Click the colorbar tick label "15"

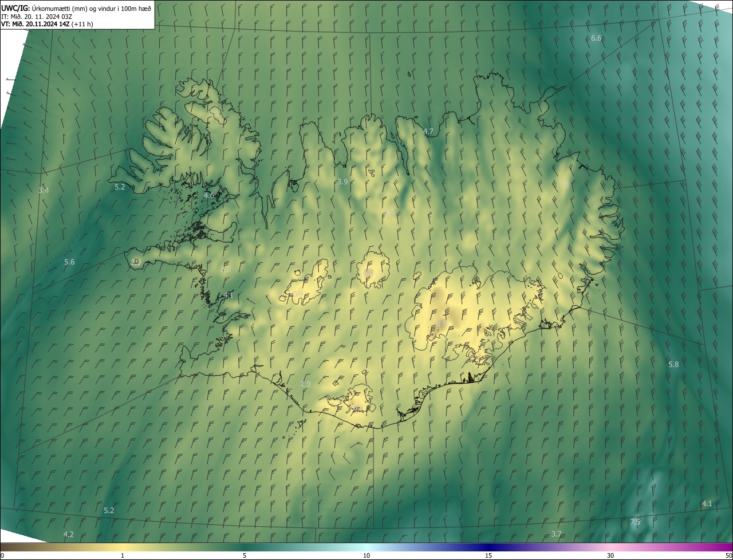coord(488,555)
